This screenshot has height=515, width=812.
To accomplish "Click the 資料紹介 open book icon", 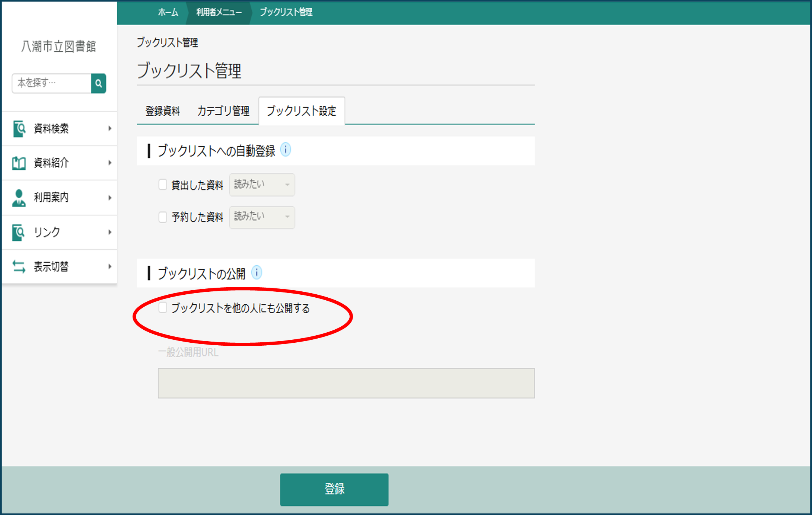I will pyautogui.click(x=19, y=163).
